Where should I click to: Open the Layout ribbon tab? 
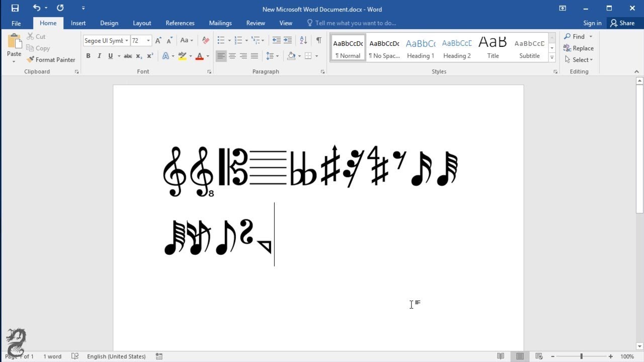coord(142,23)
